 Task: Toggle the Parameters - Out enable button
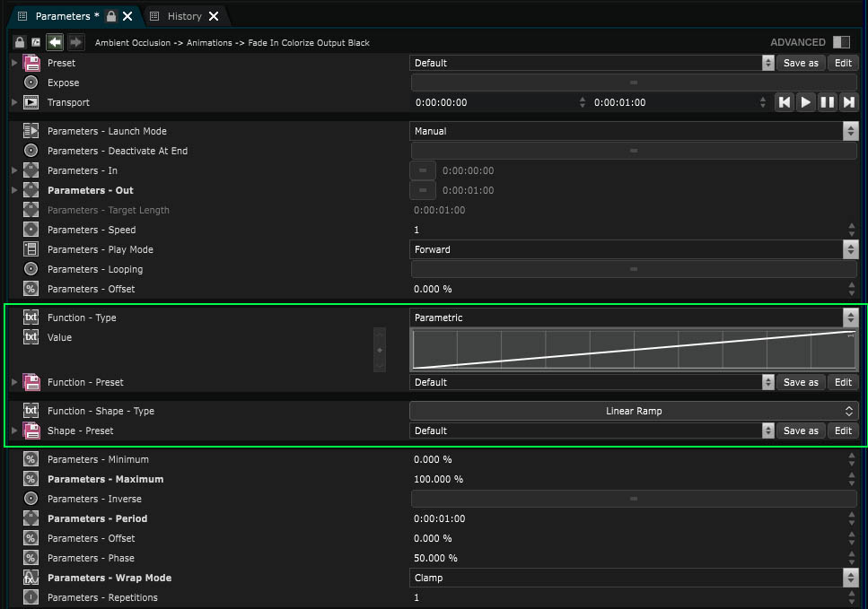(x=423, y=190)
